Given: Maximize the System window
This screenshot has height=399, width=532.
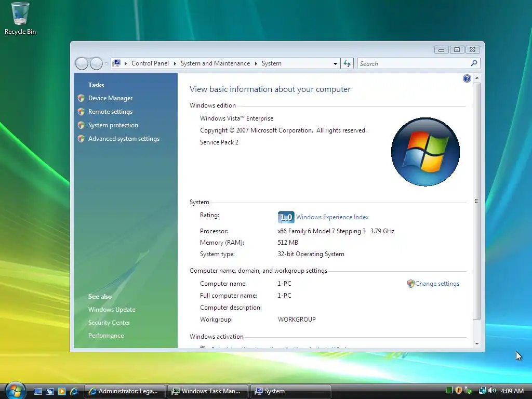Looking at the screenshot, I should pyautogui.click(x=457, y=50).
